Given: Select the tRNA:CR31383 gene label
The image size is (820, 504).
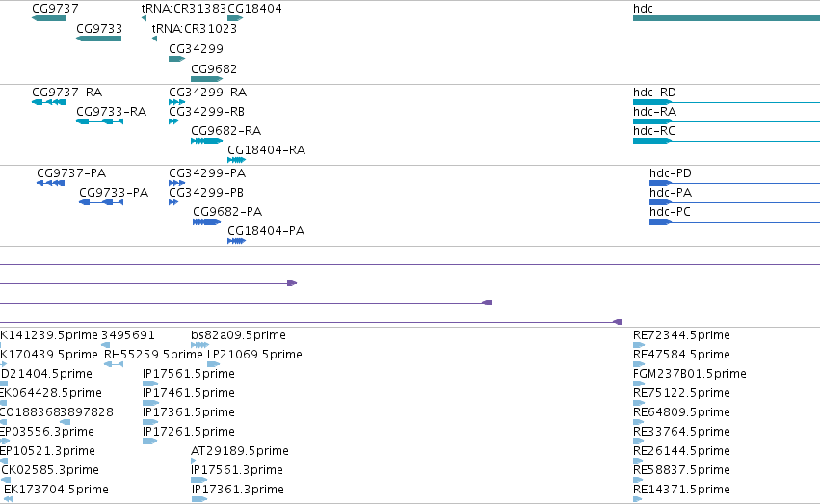Looking at the screenshot, I should (184, 9).
